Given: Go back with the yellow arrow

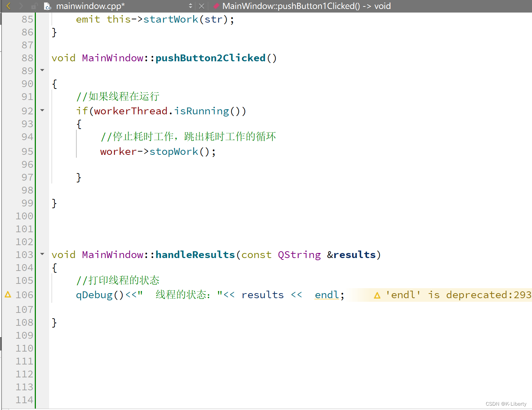Looking at the screenshot, I should coord(9,6).
